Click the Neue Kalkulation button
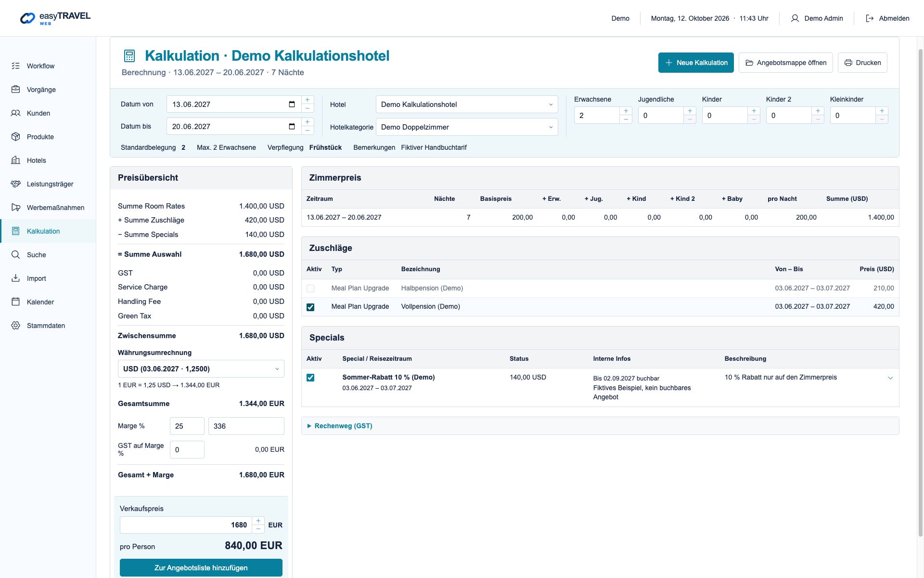The height and width of the screenshot is (578, 924). (x=696, y=63)
